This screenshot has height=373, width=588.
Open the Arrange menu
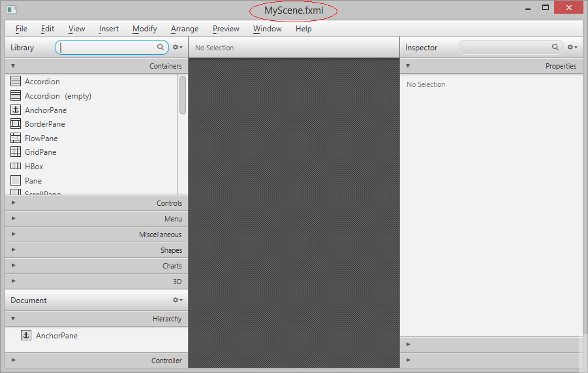click(185, 29)
